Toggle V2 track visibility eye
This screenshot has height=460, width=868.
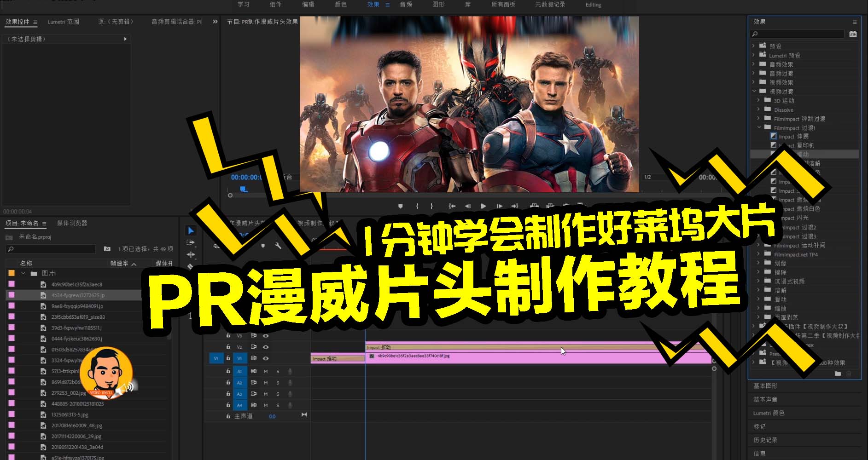pyautogui.click(x=266, y=347)
